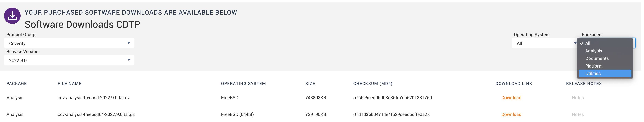This screenshot has width=644, height=122.
Task: Expand the Release Version 2022.9.0 dropdown
Action: [69, 60]
